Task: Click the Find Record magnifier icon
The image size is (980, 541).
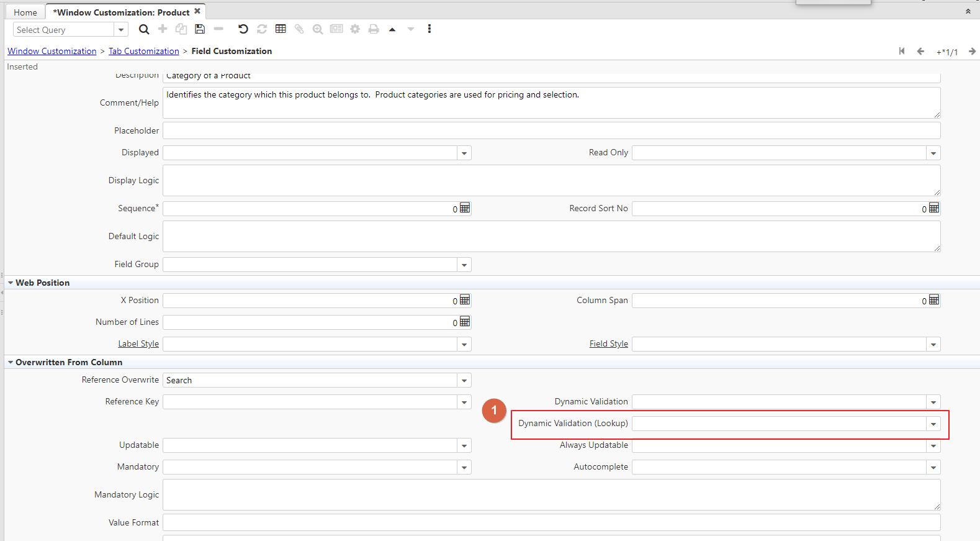Action: pos(144,29)
